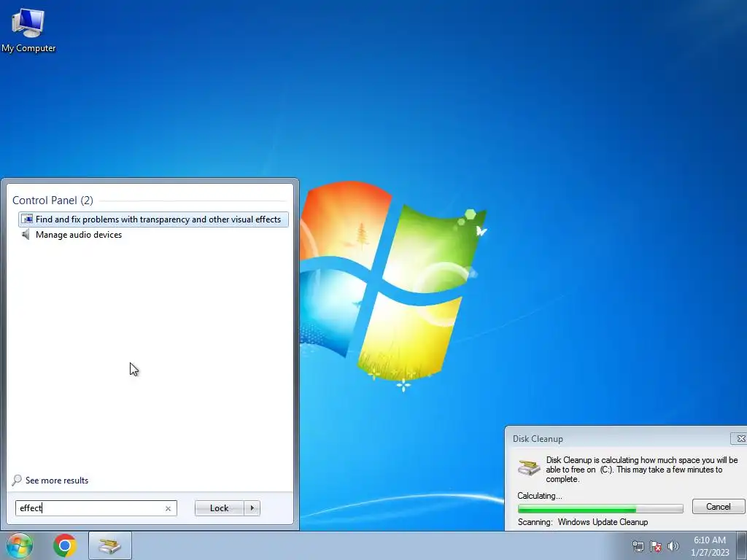Click the 'Scanning: Windows Update Cleanup' text
Screen dimensions: 747x560
[x=583, y=522]
